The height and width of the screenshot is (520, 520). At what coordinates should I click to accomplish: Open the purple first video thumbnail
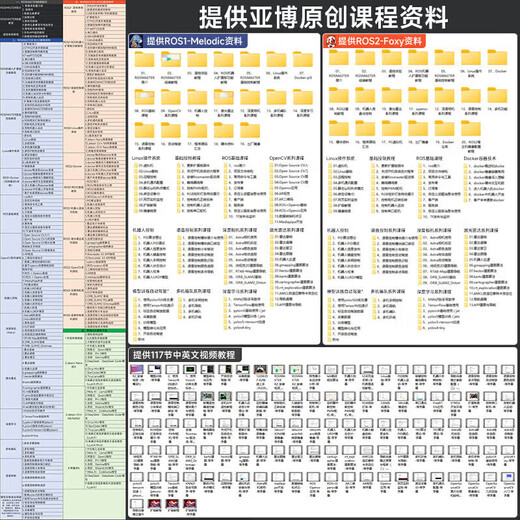coord(137,369)
